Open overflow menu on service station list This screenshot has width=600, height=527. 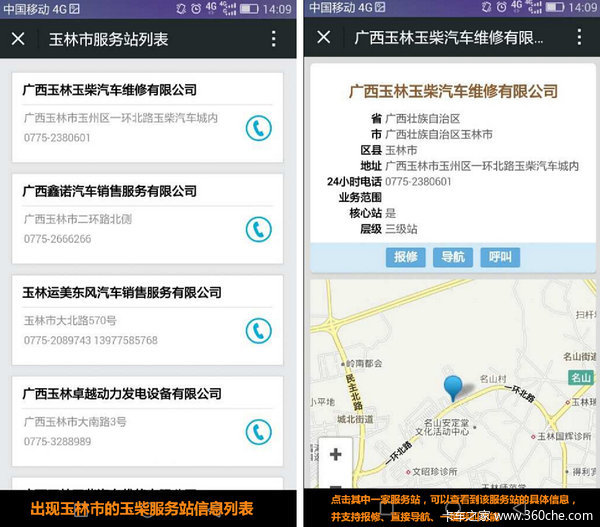(274, 39)
